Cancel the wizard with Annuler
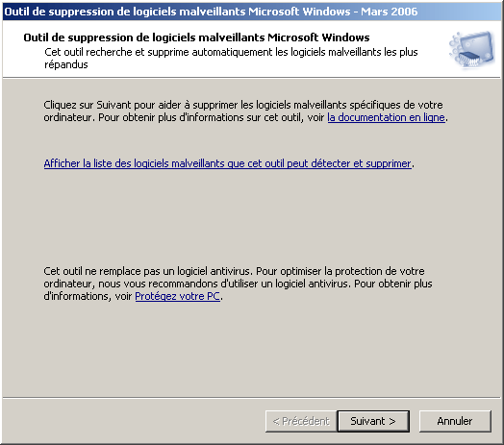This screenshot has height=445, width=504. 455,421
